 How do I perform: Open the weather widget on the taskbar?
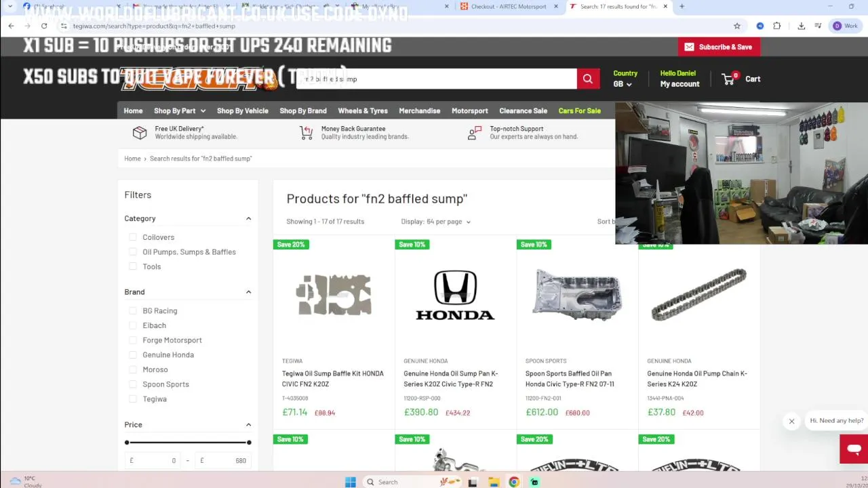(x=26, y=481)
